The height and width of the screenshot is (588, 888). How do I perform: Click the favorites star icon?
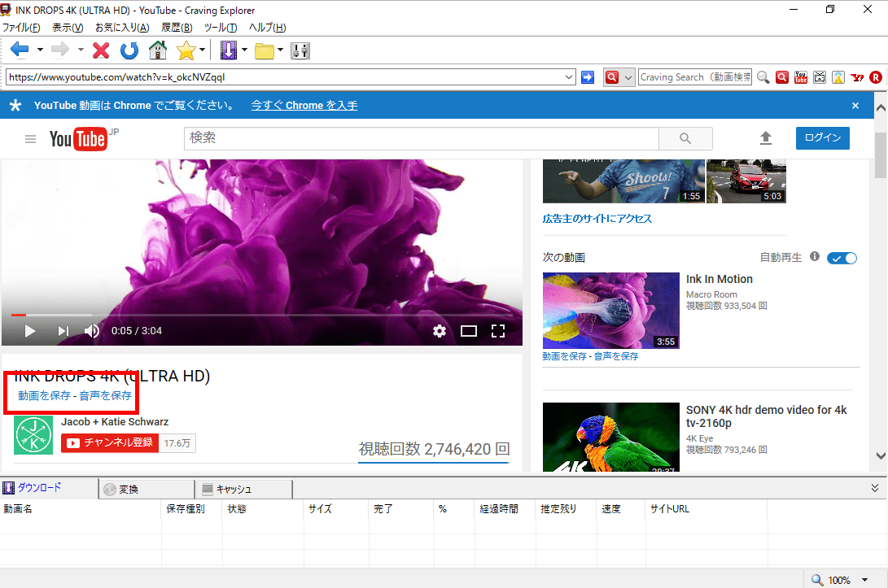186,50
